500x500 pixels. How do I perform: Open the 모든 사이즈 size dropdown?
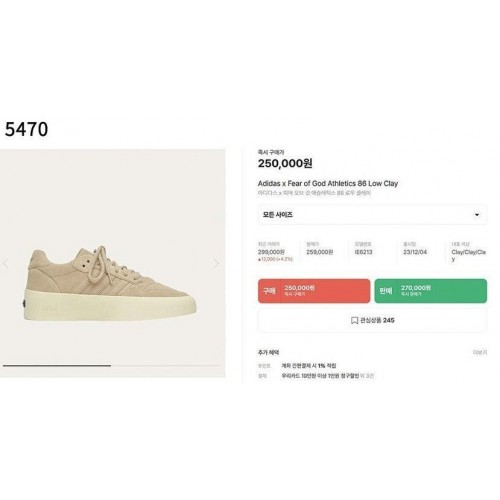372,215
